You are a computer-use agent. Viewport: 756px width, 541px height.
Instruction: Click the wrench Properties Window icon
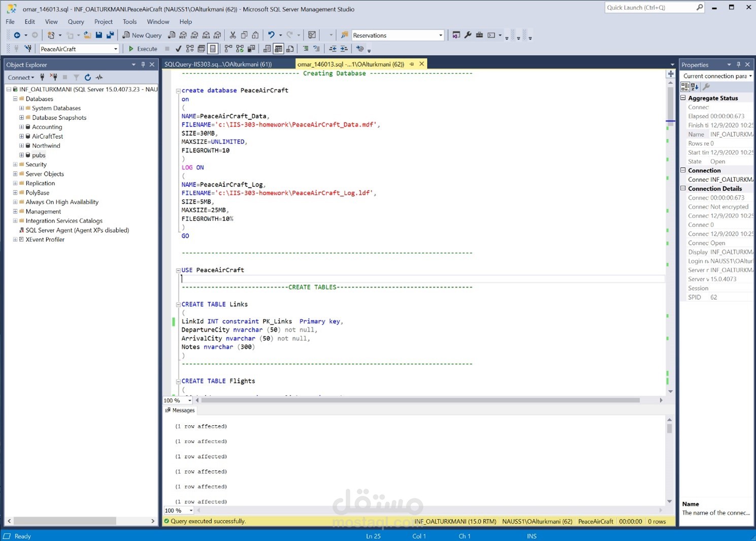pos(468,35)
